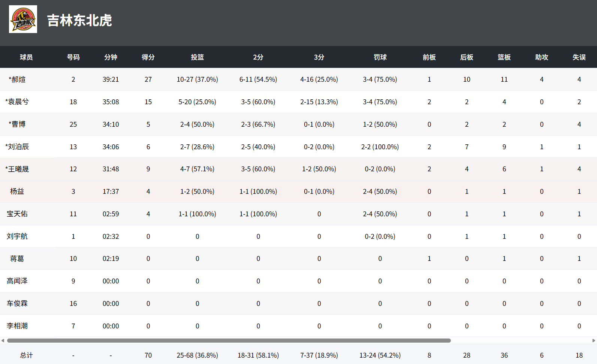Click the 总计 totals row label
This screenshot has height=364, width=597.
coord(26,355)
